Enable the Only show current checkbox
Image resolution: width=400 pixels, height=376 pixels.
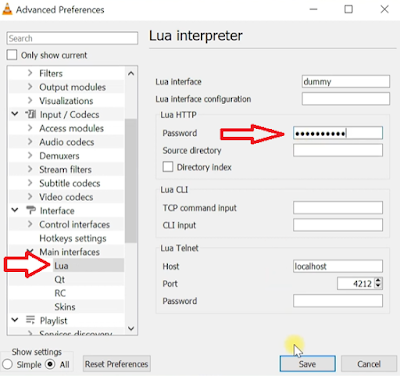(12, 55)
